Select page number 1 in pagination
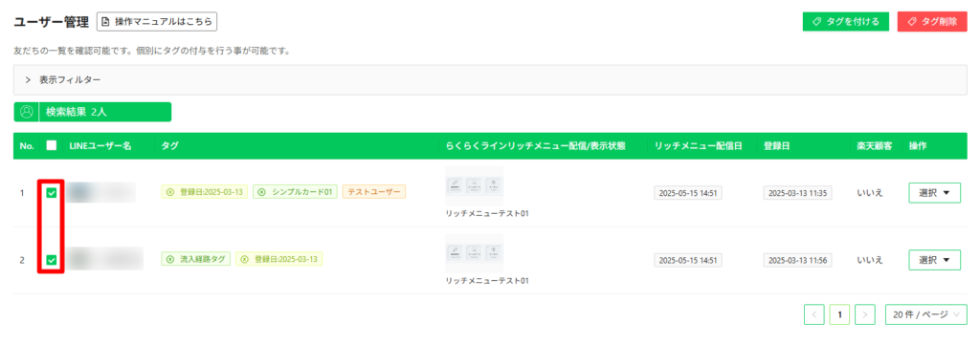The width and height of the screenshot is (980, 345). 839,315
